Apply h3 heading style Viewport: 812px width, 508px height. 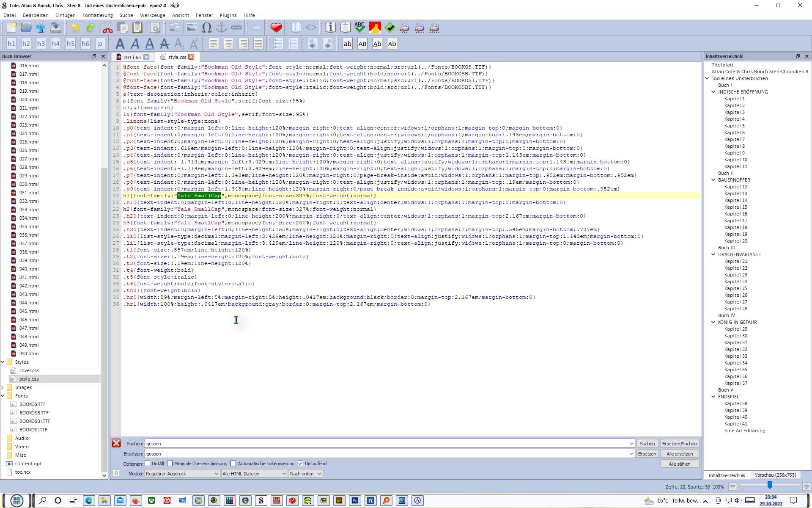41,44
